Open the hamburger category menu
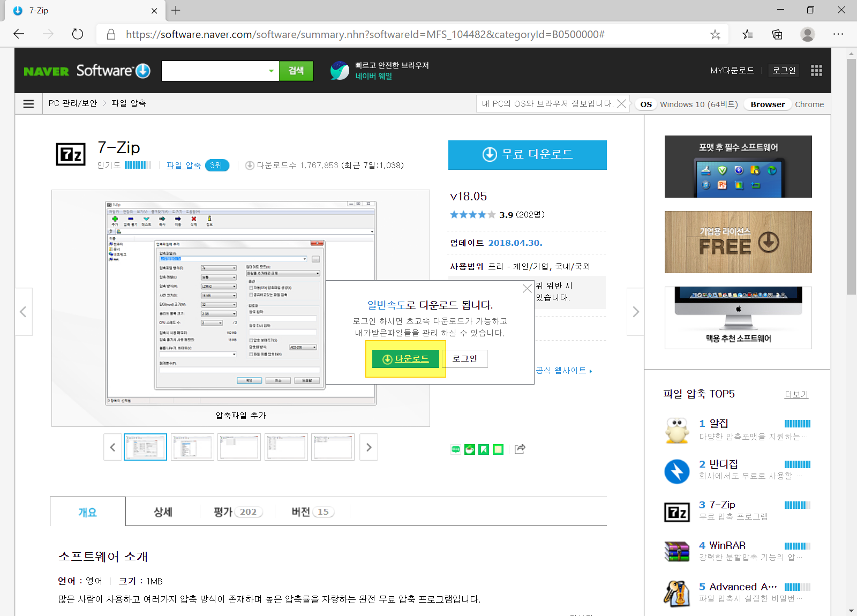857x616 pixels. (x=29, y=104)
